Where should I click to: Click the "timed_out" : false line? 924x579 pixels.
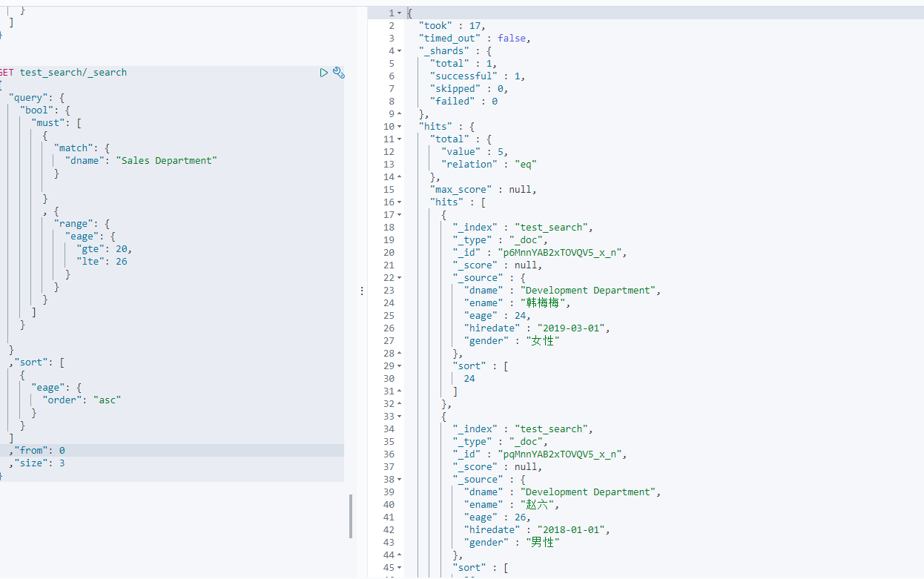click(x=475, y=39)
